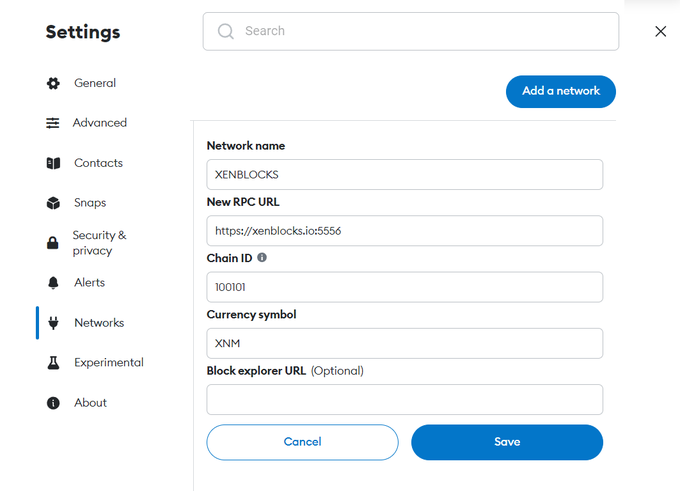
Task: Click the About info icon
Action: [x=53, y=403]
